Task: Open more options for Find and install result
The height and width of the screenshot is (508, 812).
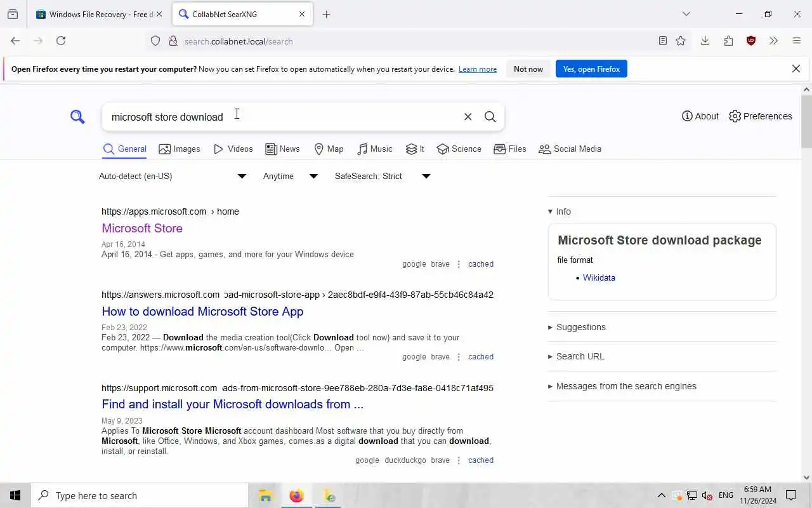Action: 459,460
